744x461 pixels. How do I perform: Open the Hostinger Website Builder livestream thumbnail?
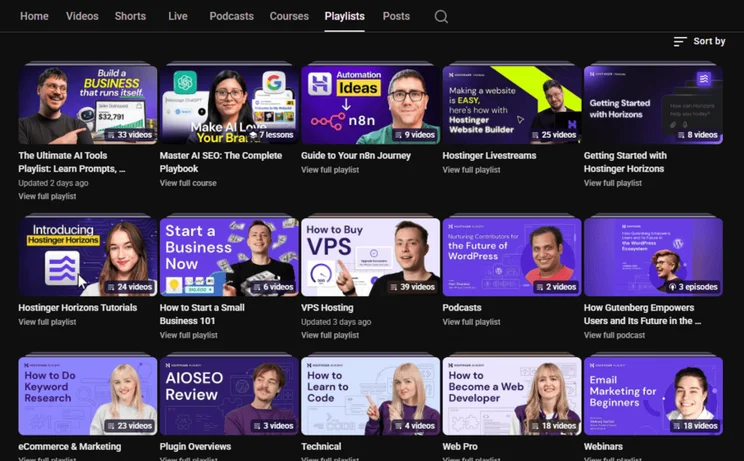512,105
